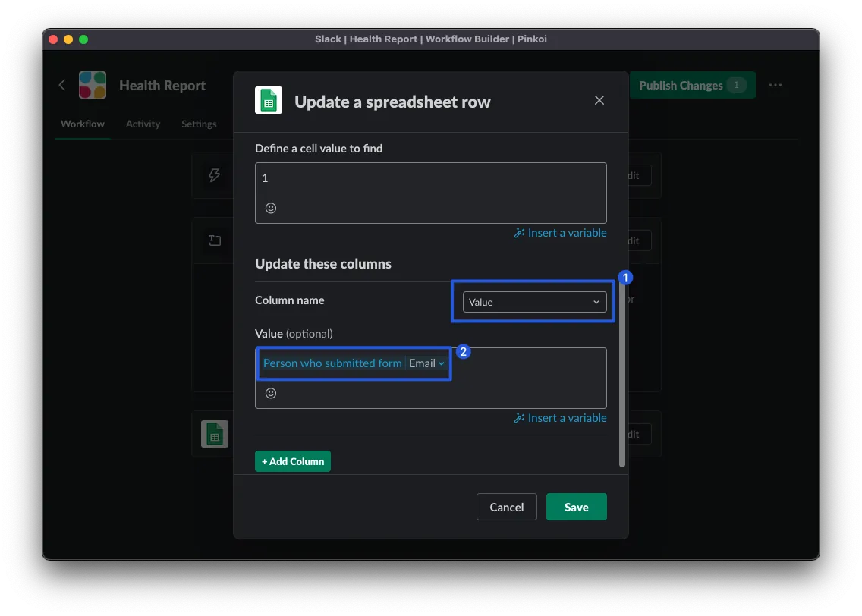Click the Google Sheets step icon in workflow
Viewport: 862px width, 616px height.
215,434
